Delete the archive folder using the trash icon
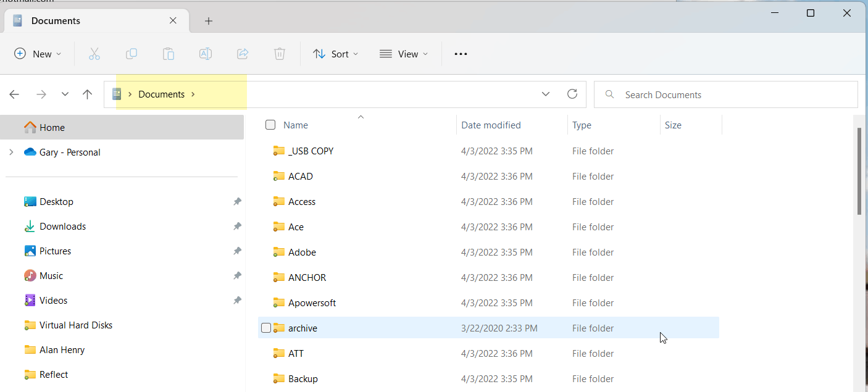Viewport: 868px width, 392px height. (x=279, y=54)
